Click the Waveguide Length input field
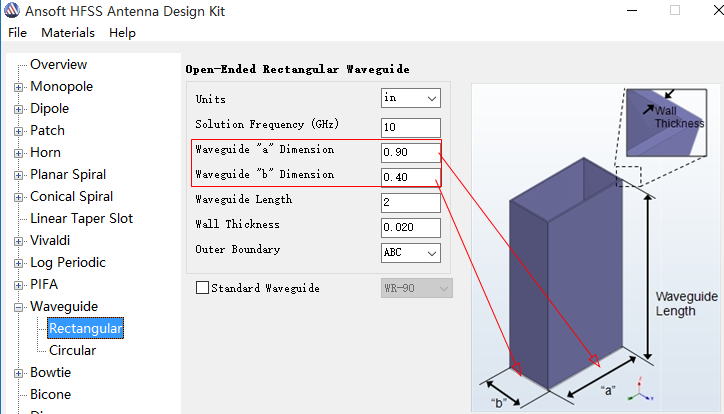724x414 pixels. click(x=410, y=202)
